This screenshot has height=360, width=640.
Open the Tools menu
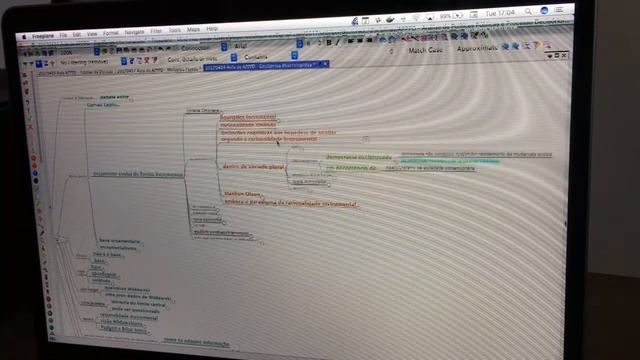click(174, 30)
